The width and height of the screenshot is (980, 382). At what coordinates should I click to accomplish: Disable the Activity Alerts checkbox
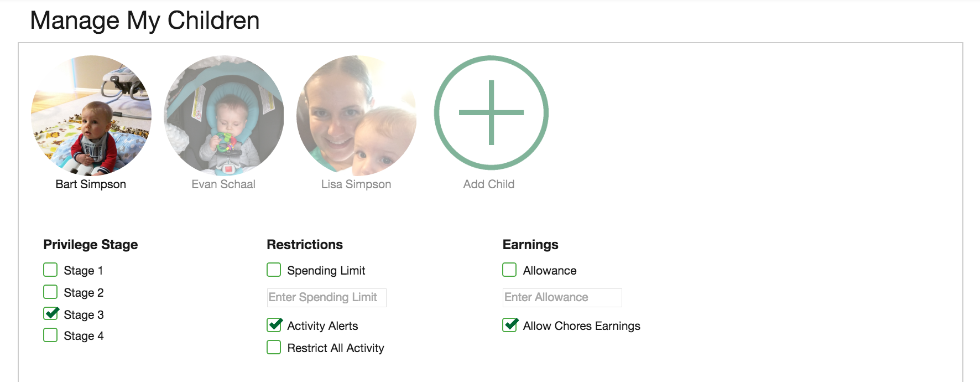tap(274, 325)
